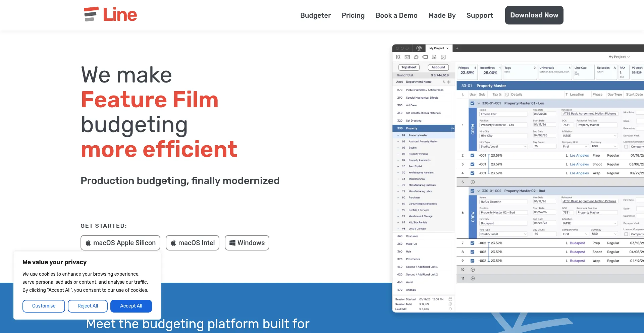Open Book a Demo in the navigation
The height and width of the screenshot is (333, 644).
[x=396, y=15]
